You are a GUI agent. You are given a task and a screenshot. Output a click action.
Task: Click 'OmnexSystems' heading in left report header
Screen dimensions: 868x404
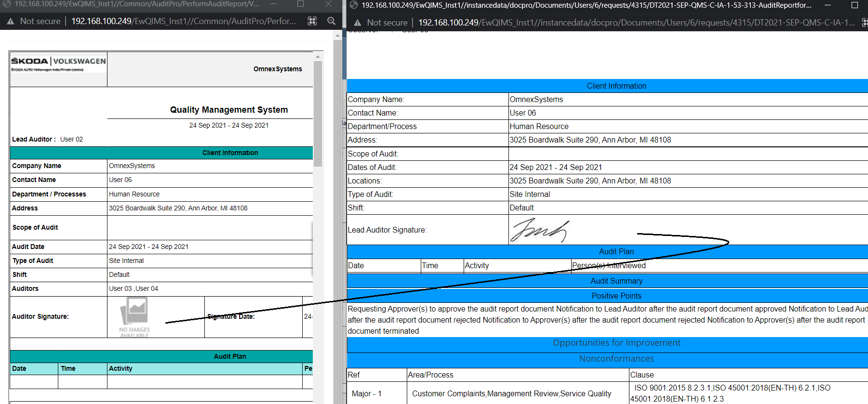coord(278,69)
